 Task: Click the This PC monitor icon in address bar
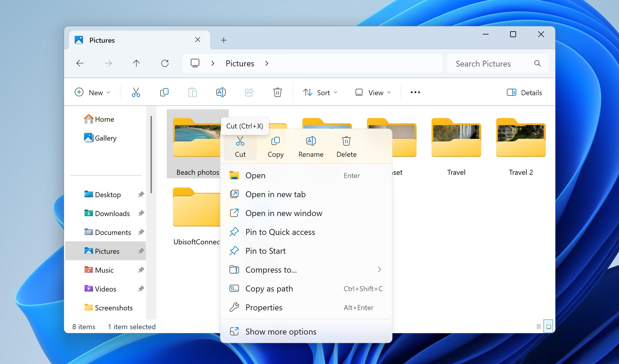click(x=195, y=63)
